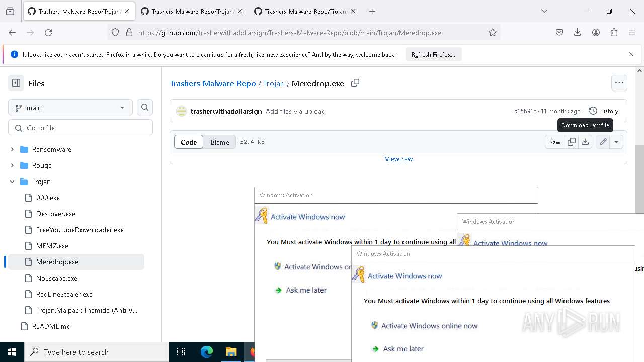Click the tracking protection shield icon

115,32
